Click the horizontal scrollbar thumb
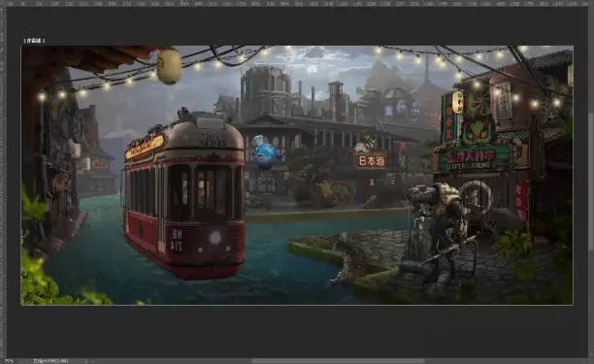 pos(339,361)
